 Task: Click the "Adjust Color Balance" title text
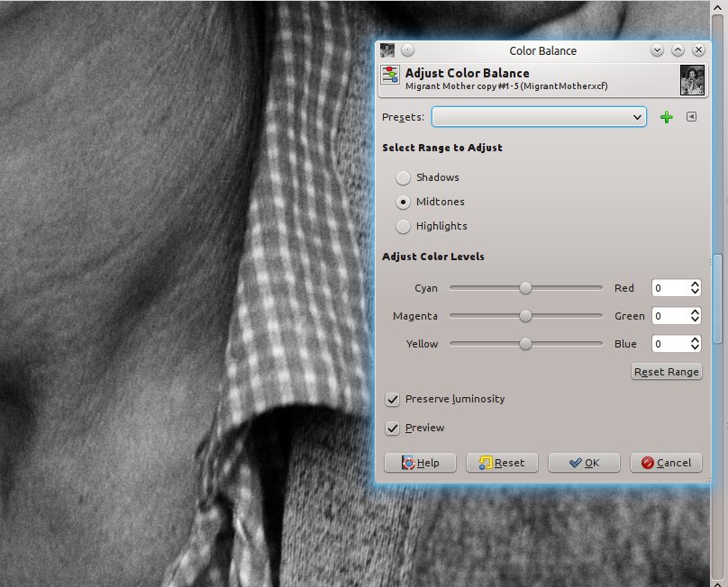[x=467, y=73]
